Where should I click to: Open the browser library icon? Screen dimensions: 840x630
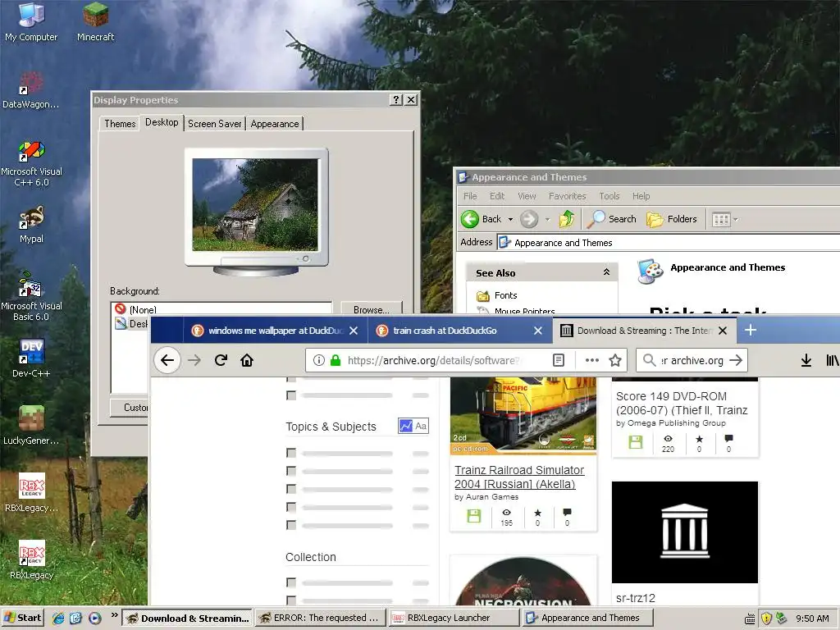click(x=832, y=361)
